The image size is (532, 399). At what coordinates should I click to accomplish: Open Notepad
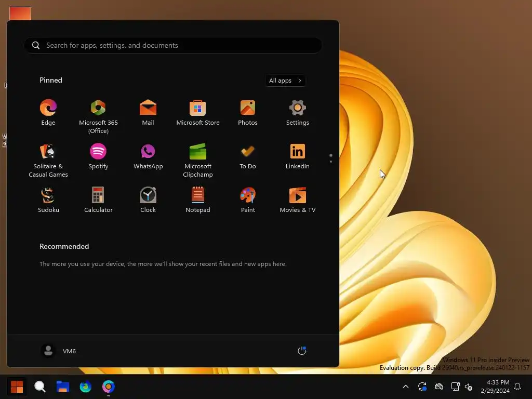[x=198, y=200]
